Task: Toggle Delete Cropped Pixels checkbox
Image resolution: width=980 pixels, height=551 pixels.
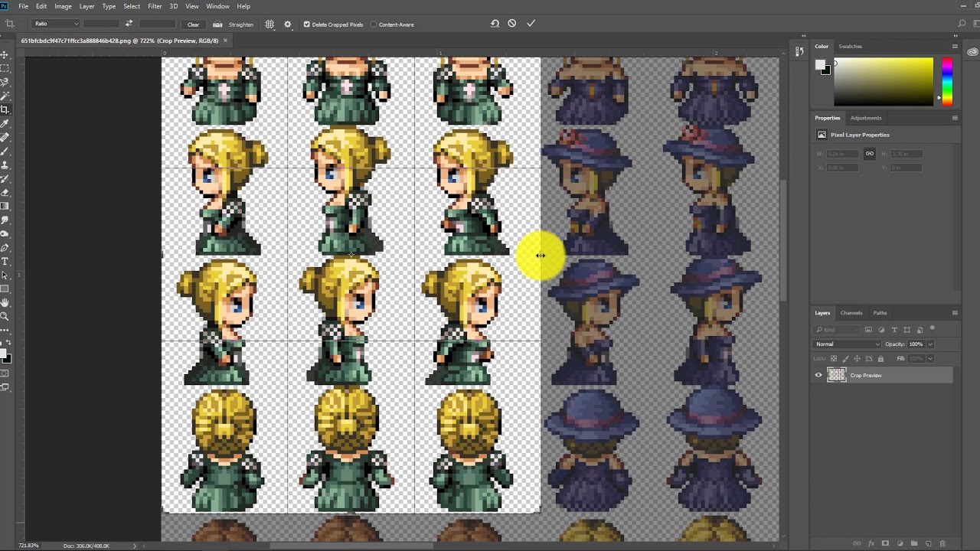Action: [x=306, y=24]
